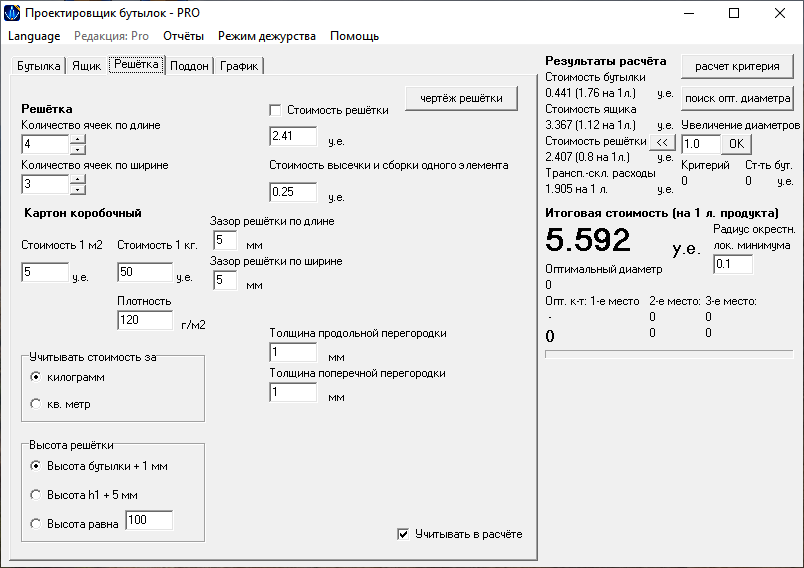Enable the Стоимость решётки checkbox
Image resolution: width=804 pixels, height=568 pixels.
coord(275,110)
